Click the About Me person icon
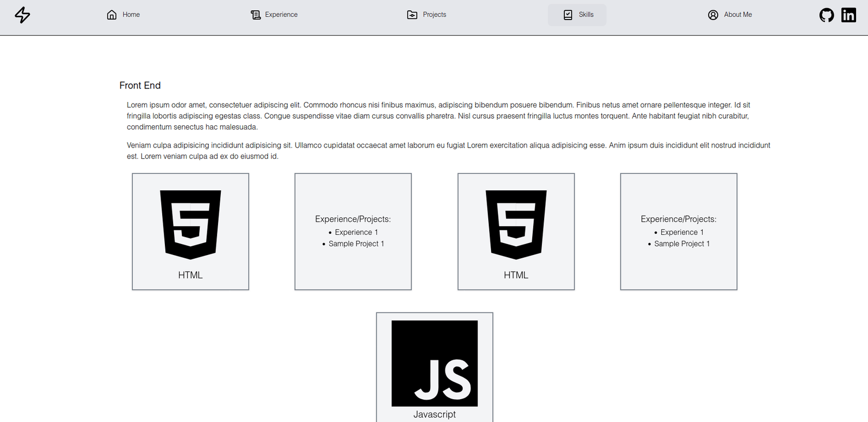Screen dimensions: 868x422 [713, 15]
